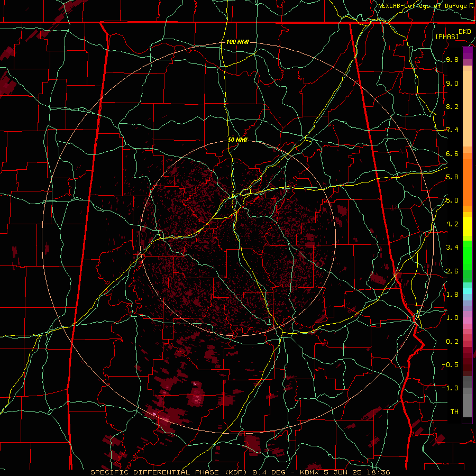The image size is (476, 476).
Task: Click the DKD unit label above color bar
Action: (464, 32)
